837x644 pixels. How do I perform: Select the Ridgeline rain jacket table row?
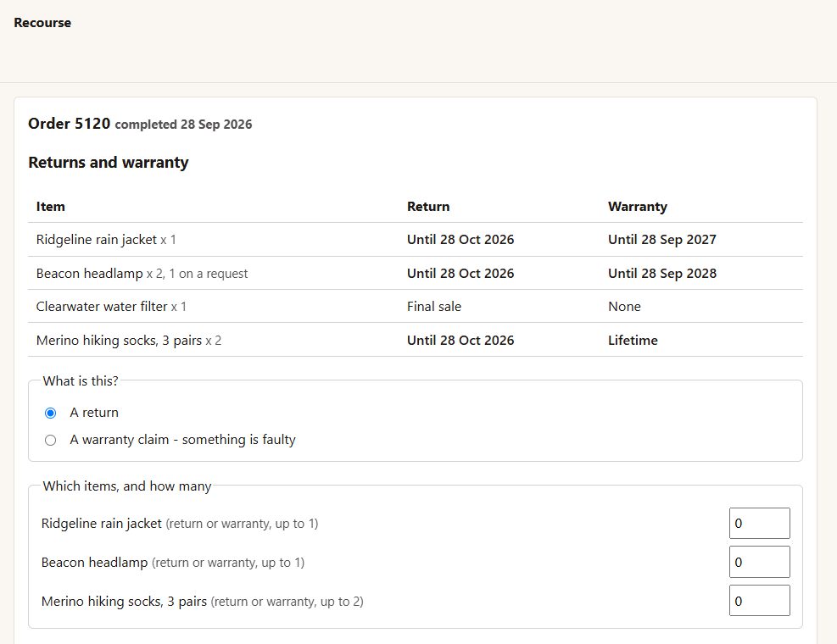click(416, 240)
